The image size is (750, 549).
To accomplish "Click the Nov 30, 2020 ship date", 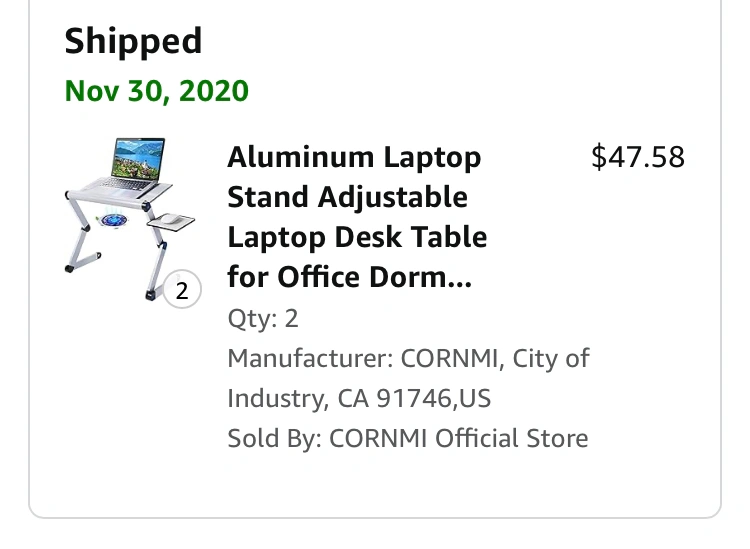I will coord(156,91).
